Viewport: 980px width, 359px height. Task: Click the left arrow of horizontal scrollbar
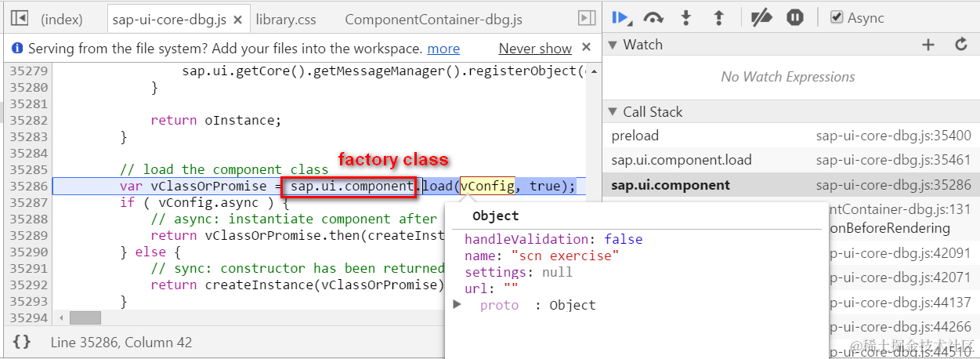tap(61, 317)
